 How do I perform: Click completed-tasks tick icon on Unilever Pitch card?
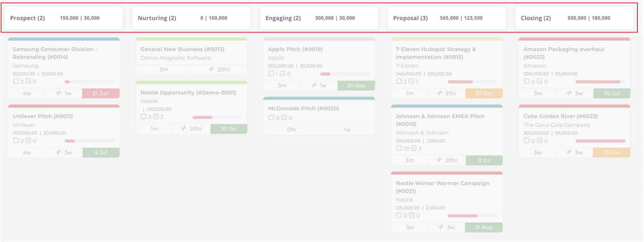[28, 141]
